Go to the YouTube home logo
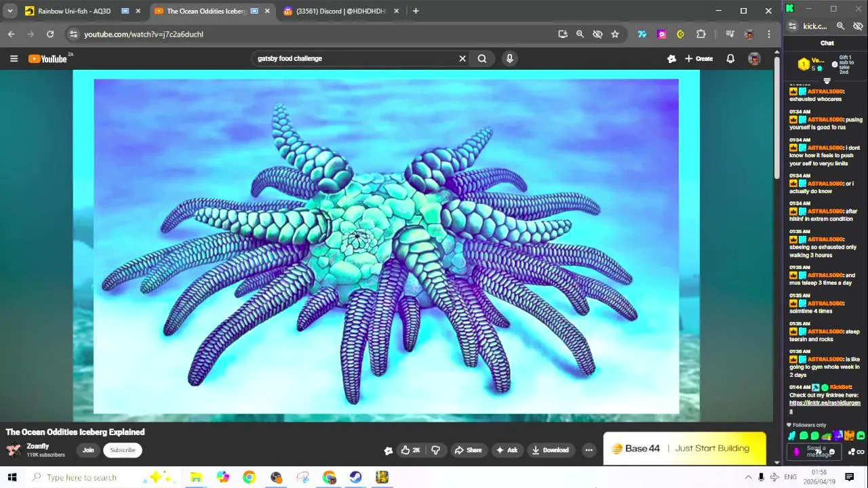 [48, 59]
